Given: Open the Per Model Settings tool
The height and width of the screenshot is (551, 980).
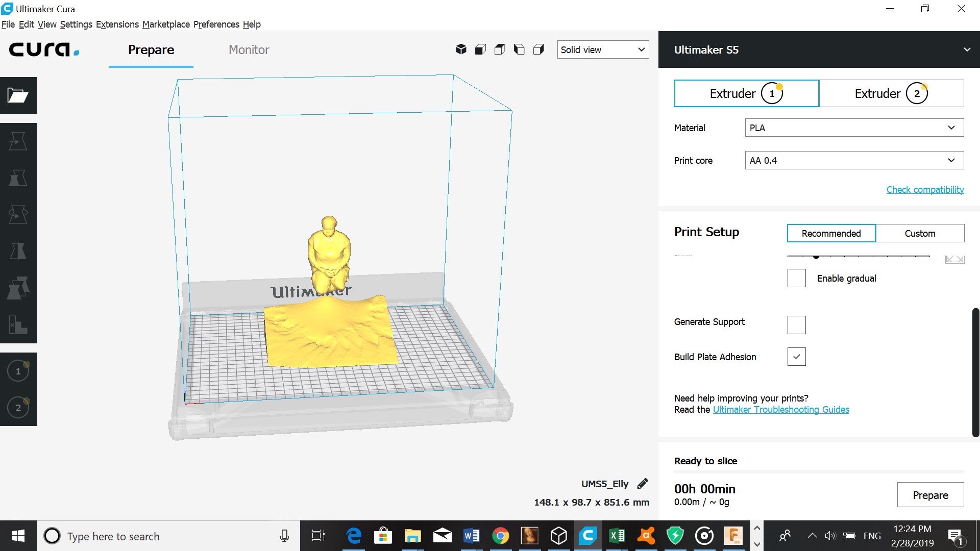Looking at the screenshot, I should pyautogui.click(x=18, y=288).
